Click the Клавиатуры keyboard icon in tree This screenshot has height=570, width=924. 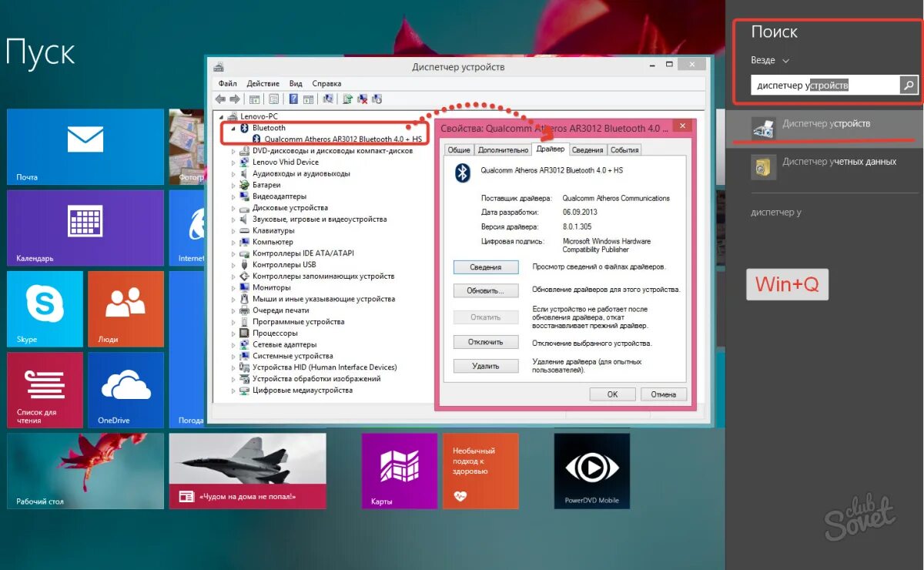point(246,230)
